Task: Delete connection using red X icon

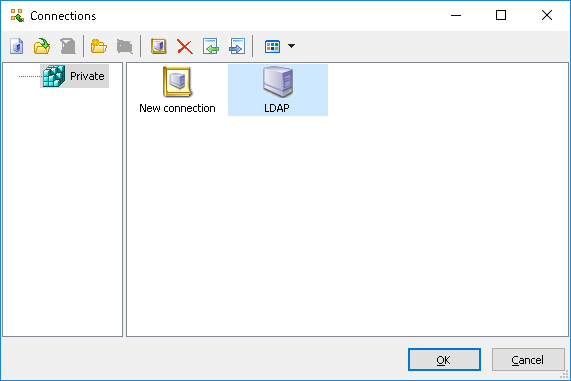Action: [x=185, y=47]
